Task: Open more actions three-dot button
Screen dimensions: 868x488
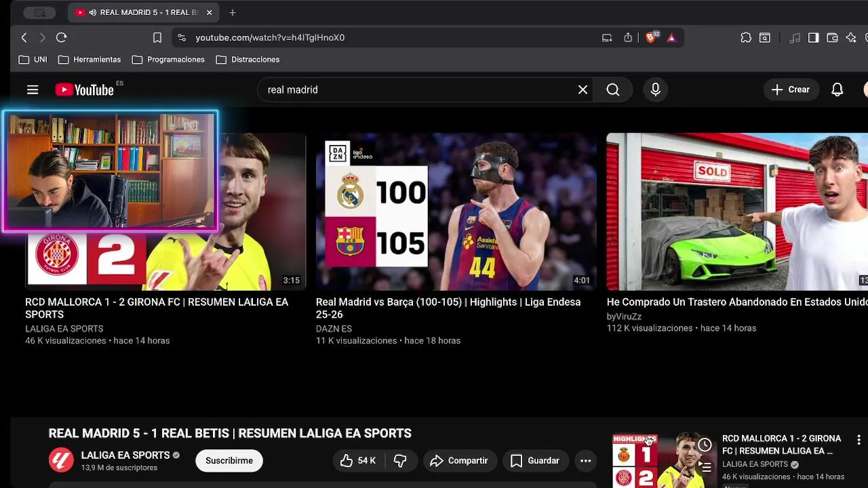Action: 586,461
